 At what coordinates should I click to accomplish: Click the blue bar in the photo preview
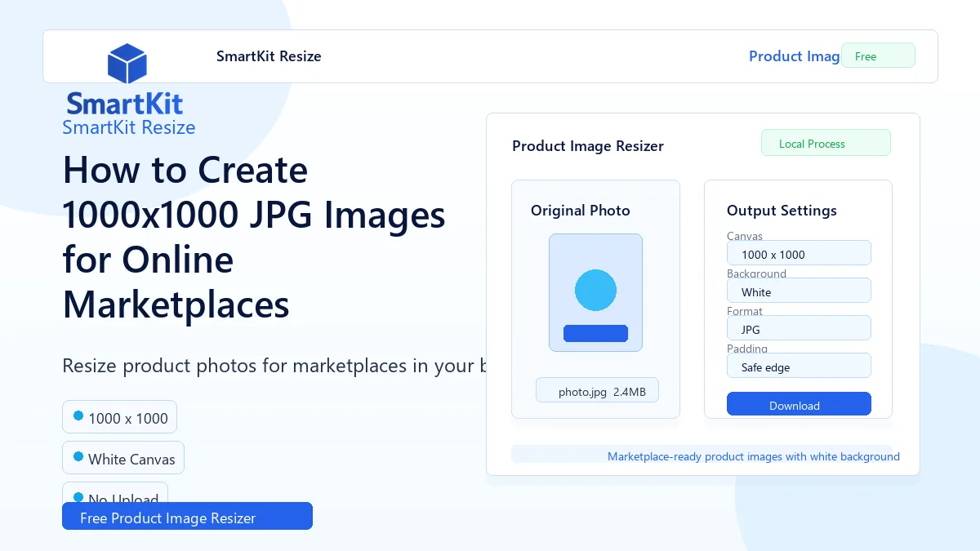point(595,333)
